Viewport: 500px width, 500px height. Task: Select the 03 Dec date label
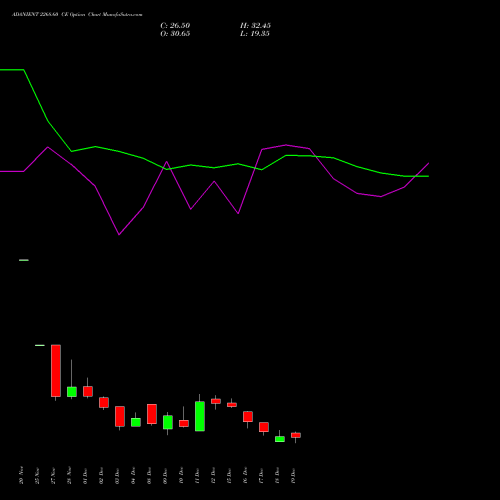(x=117, y=475)
